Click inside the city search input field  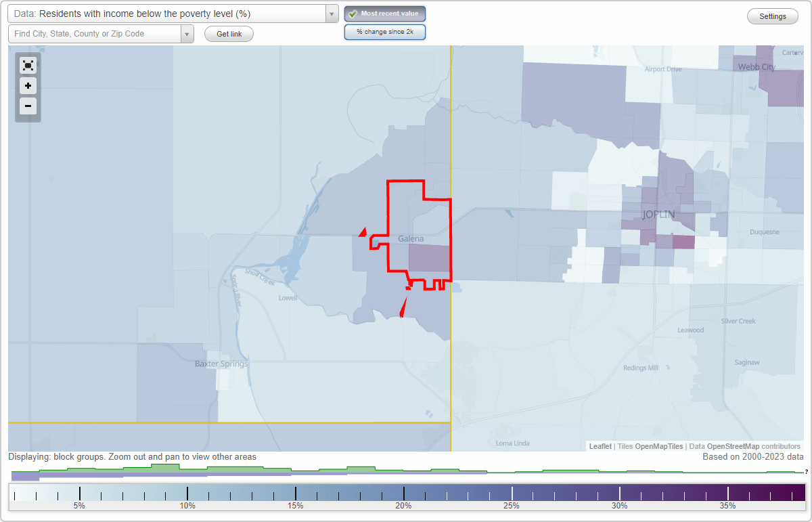click(x=95, y=33)
